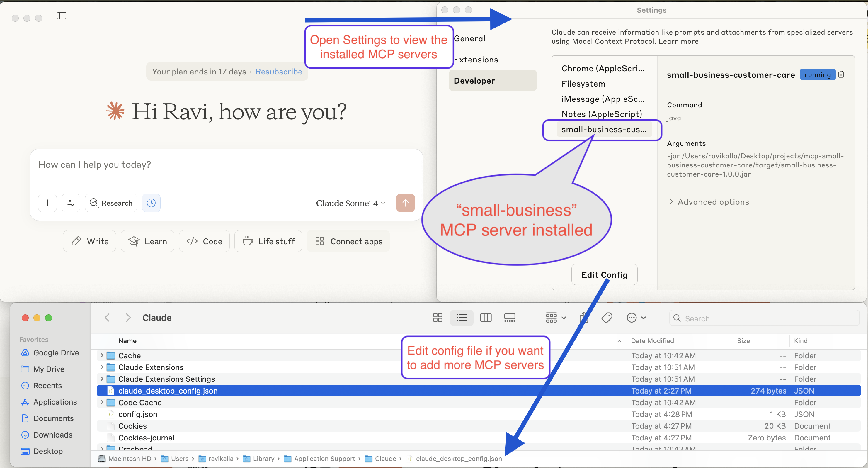Click the Connect apps button
868x468 pixels.
348,241
